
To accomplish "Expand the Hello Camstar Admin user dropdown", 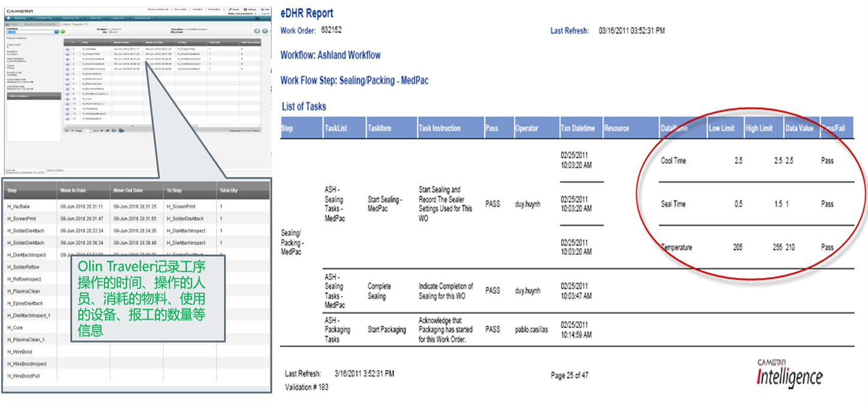I will coord(256,14).
